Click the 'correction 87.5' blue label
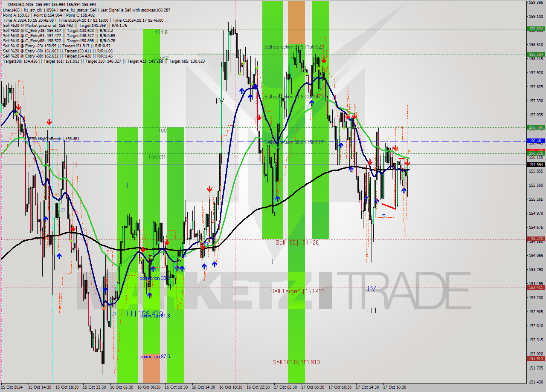The image size is (546, 392). (x=154, y=357)
